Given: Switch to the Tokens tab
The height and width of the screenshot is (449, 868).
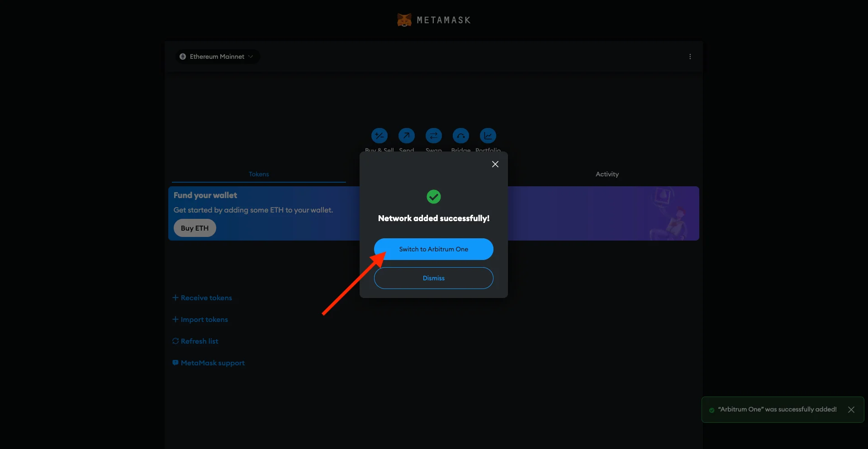Looking at the screenshot, I should tap(259, 174).
